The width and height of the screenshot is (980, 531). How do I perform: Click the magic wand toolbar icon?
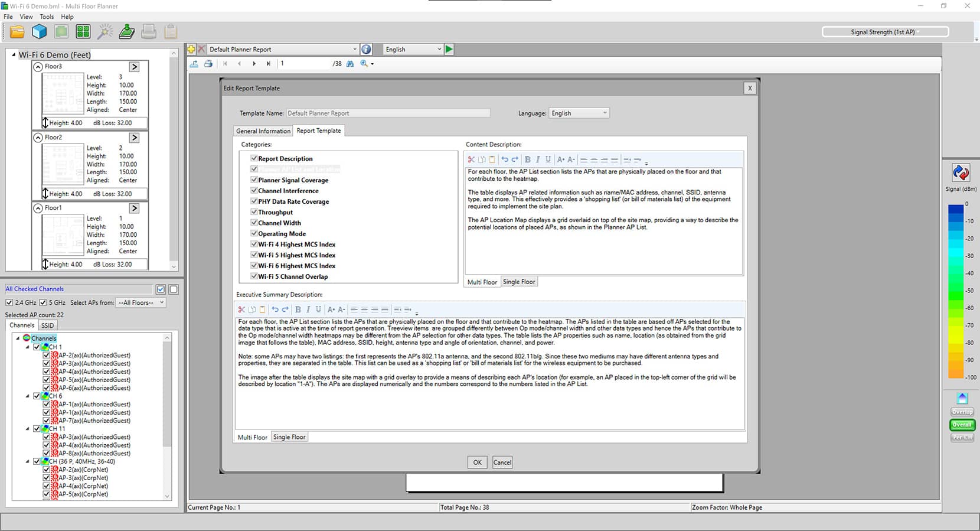pyautogui.click(x=105, y=32)
